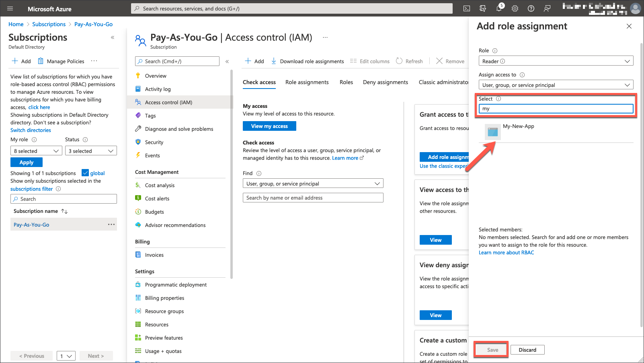Launch Cloud Shell from the top bar
The image size is (644, 363).
[x=467, y=8]
